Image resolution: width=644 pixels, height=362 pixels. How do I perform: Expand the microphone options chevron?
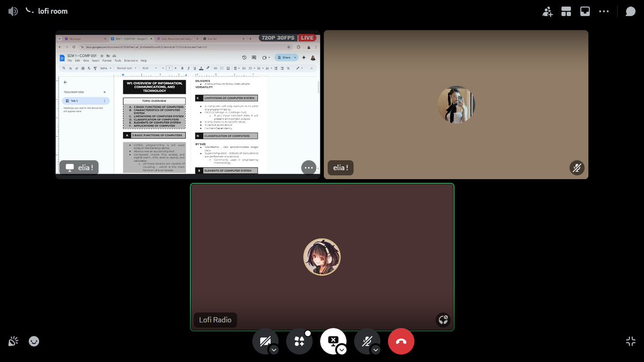(376, 350)
